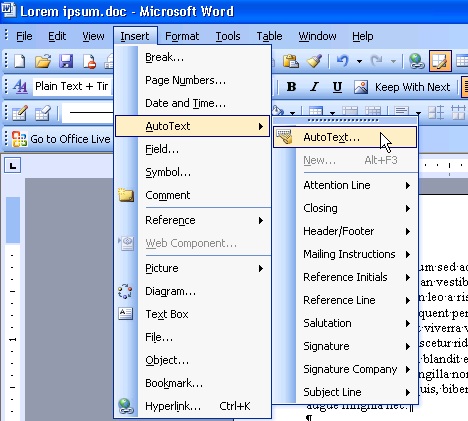
Task: Expand the Mailing Instructions submenu
Action: coord(345,254)
